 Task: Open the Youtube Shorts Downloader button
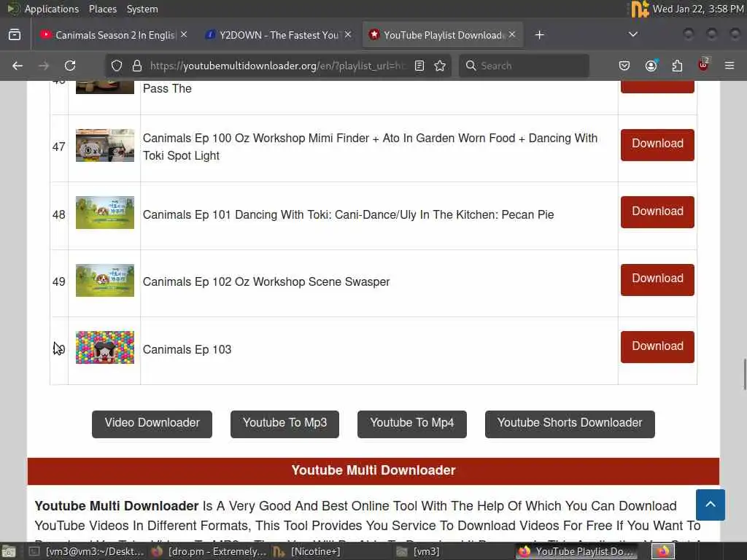pyautogui.click(x=570, y=424)
